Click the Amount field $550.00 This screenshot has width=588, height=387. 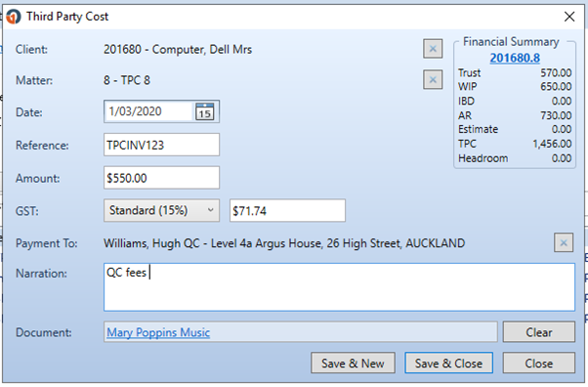(161, 178)
